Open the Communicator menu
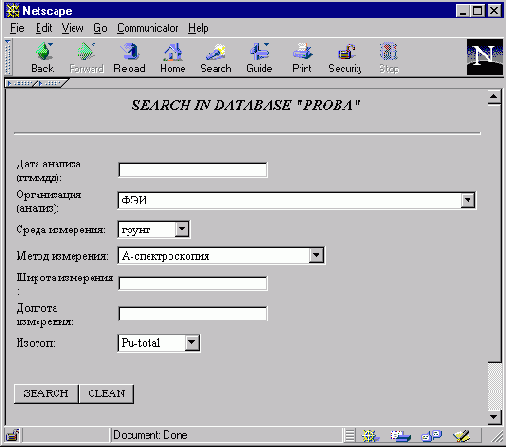 148,28
